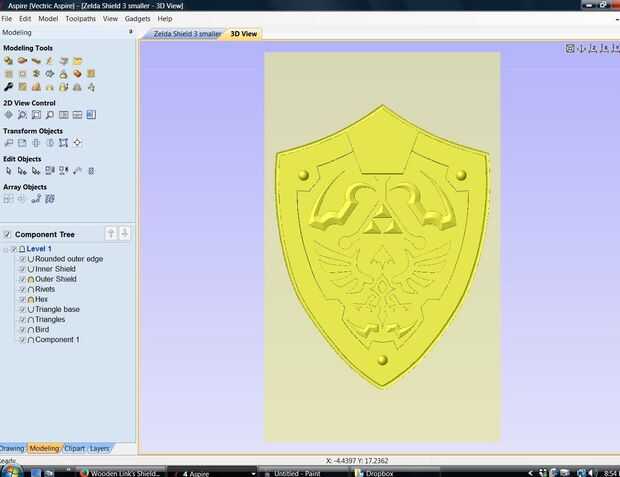Open the Gadgets menu
Screen dimensions: 620x477
click(x=138, y=19)
